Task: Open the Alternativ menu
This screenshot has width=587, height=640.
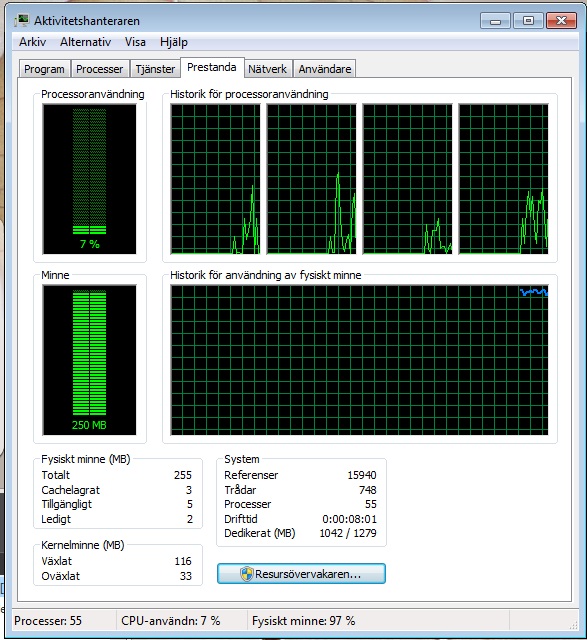Action: coord(85,42)
